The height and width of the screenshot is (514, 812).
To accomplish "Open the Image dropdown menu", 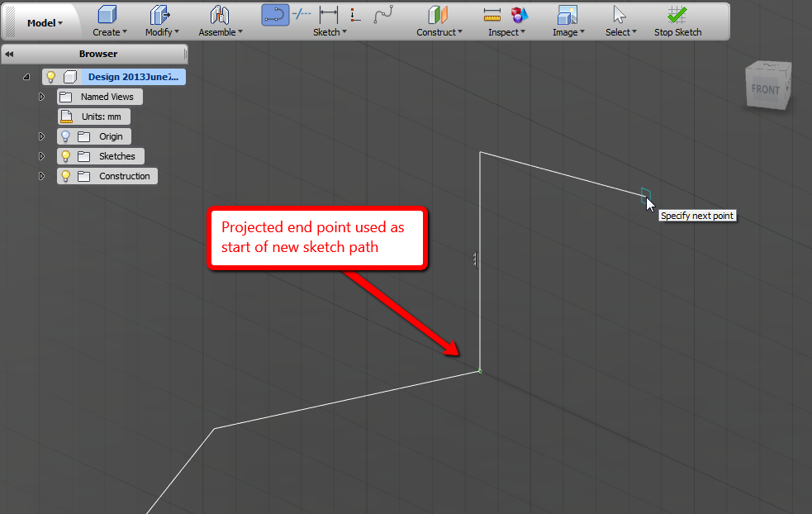I will click(568, 32).
